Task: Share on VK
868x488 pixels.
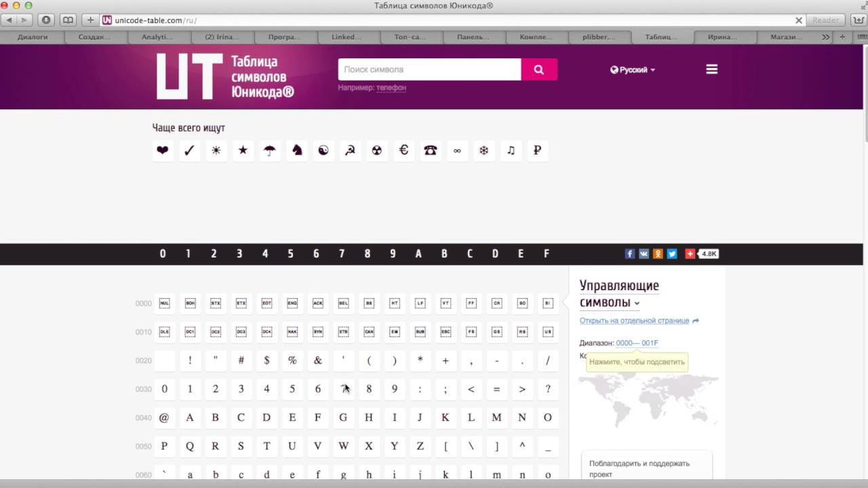Action: (x=644, y=253)
